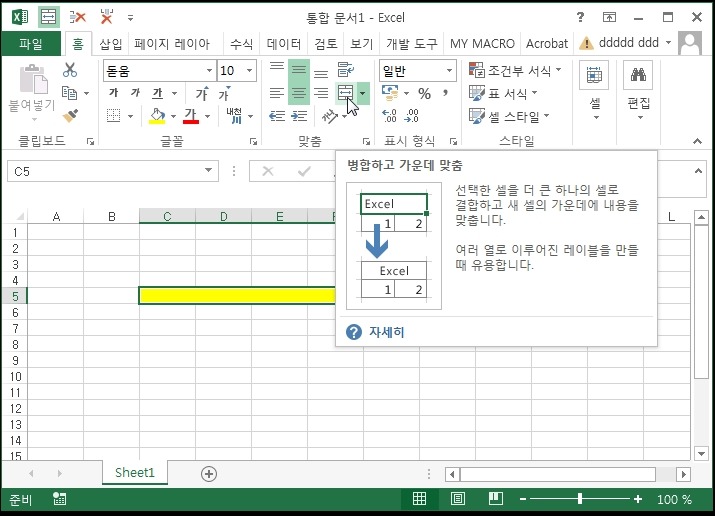This screenshot has width=715, height=516.
Task: Add new sheet plus button
Action: [x=209, y=474]
